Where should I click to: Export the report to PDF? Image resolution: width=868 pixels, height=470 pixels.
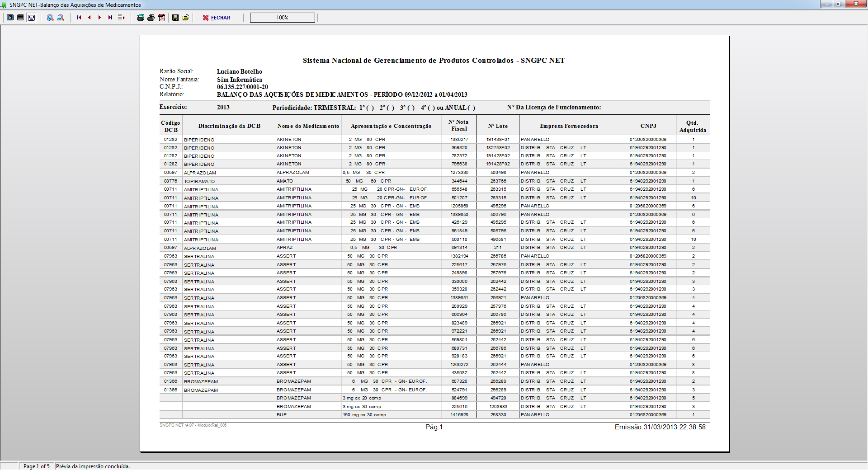(161, 18)
